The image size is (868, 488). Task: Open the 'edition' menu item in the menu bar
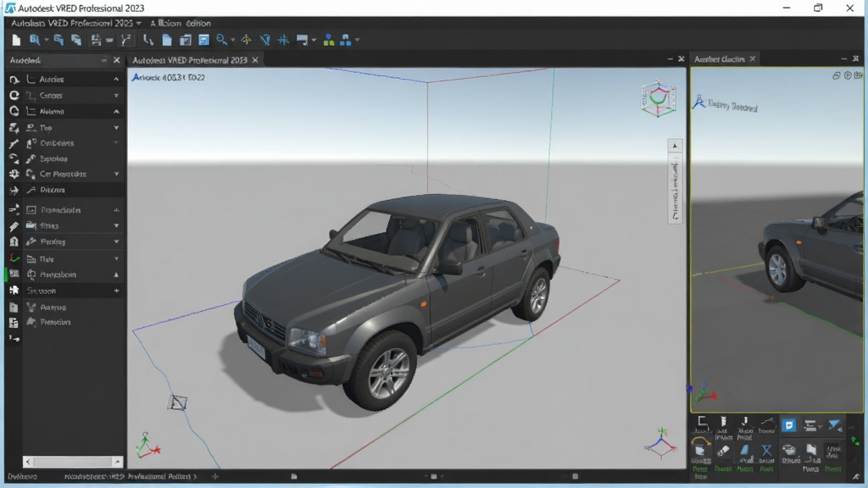pos(198,23)
